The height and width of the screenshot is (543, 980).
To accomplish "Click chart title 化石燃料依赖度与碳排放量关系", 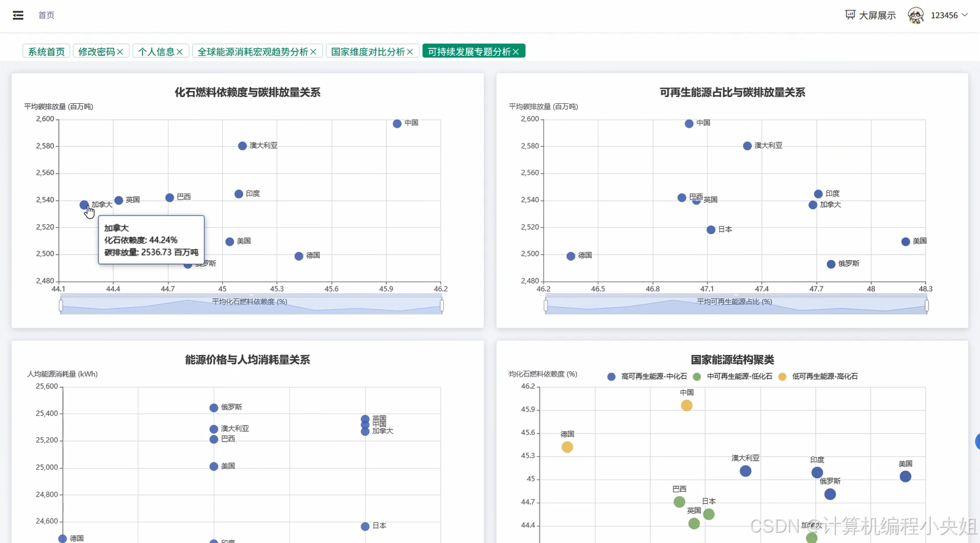I will 247,92.
